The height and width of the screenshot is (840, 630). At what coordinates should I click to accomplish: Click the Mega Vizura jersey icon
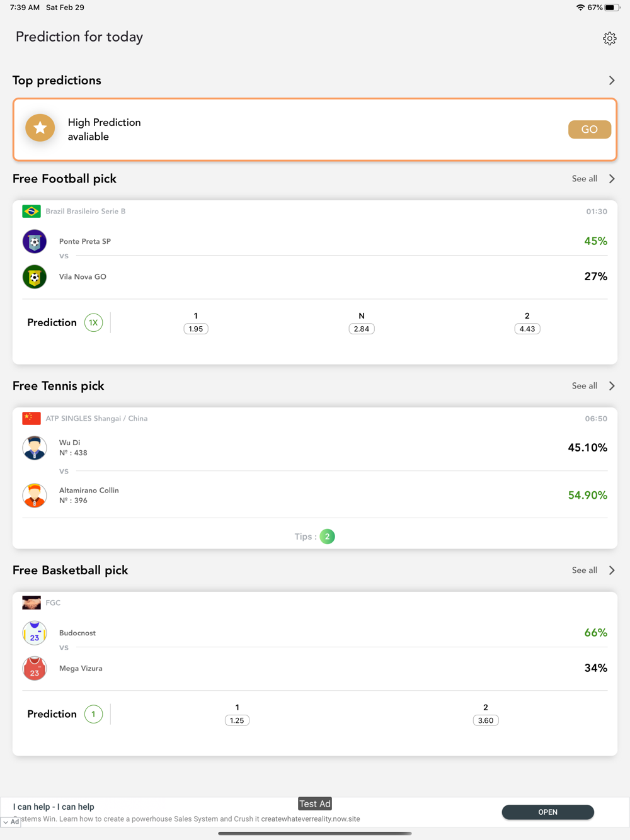[x=35, y=668]
